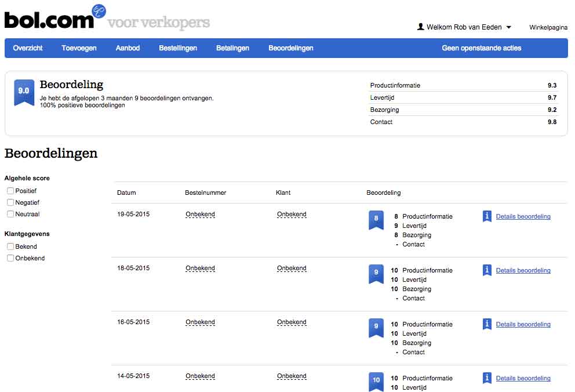Go to the Aanbod navigation item

[128, 48]
